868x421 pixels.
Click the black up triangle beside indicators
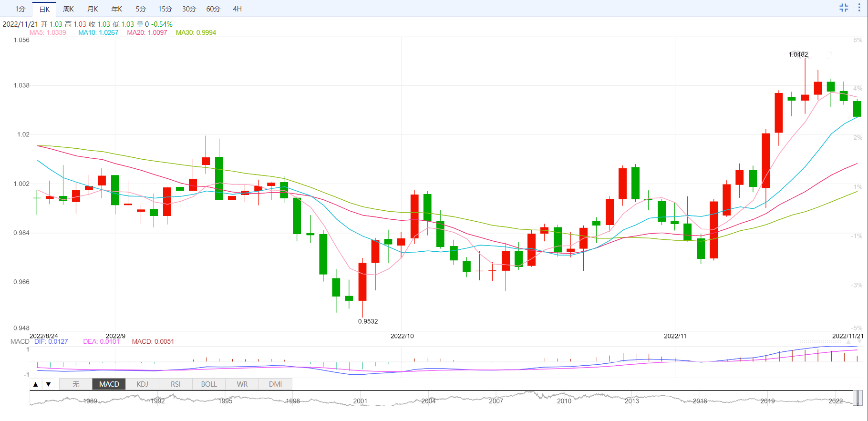36,384
